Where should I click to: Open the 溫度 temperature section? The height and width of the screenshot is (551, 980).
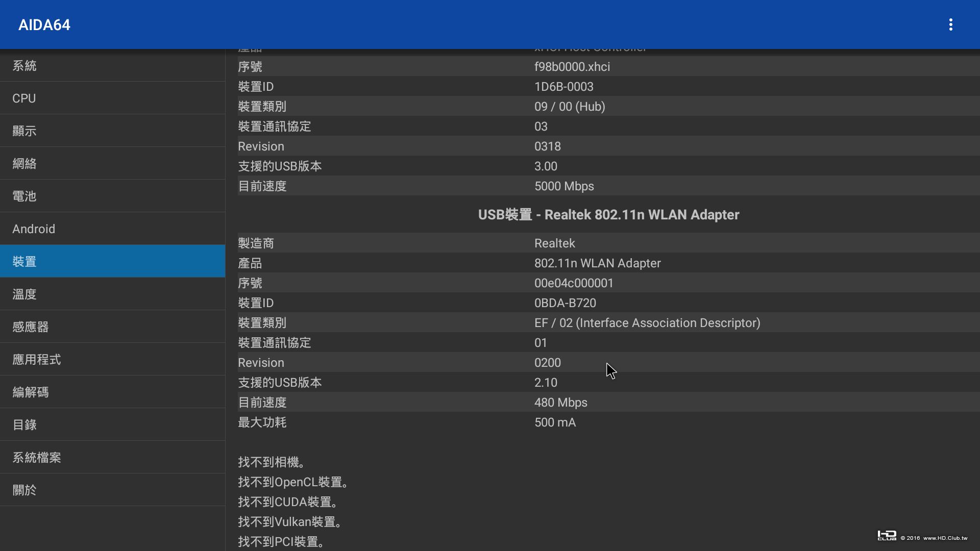coord(112,294)
